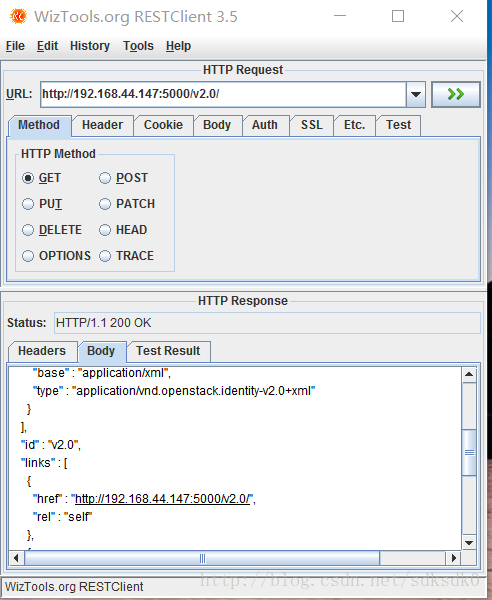The height and width of the screenshot is (600, 492).
Task: Minimize the RESTClient window
Action: pos(340,16)
